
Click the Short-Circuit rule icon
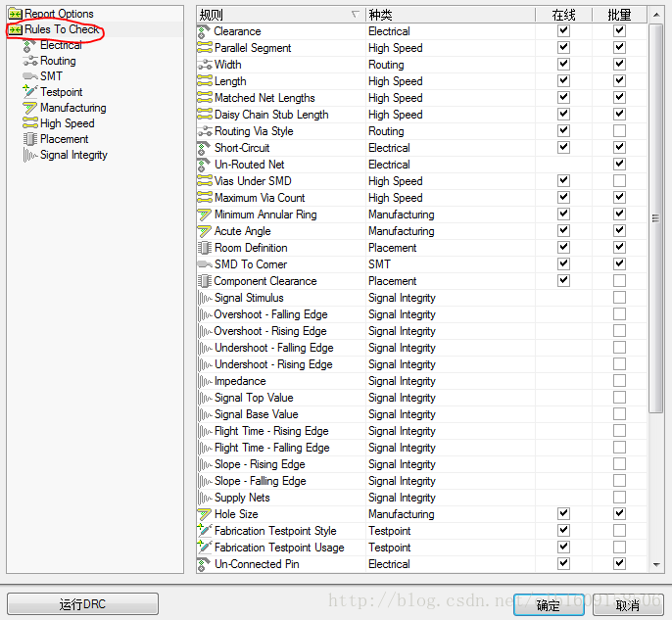point(204,148)
